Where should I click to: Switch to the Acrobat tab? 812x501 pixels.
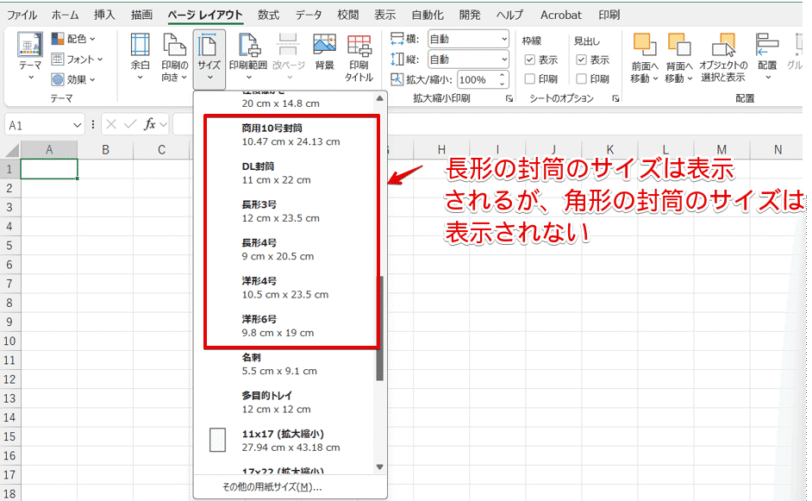point(561,15)
